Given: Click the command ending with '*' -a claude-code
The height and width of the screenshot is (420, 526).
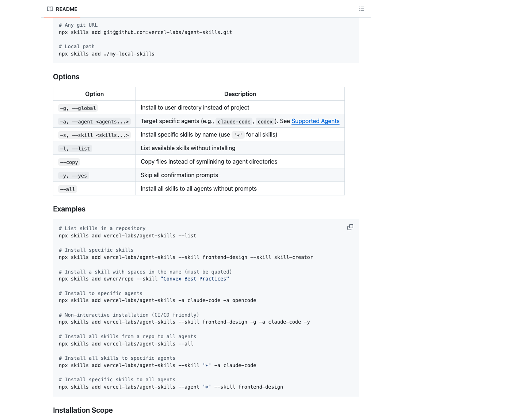Looking at the screenshot, I should [157, 365].
